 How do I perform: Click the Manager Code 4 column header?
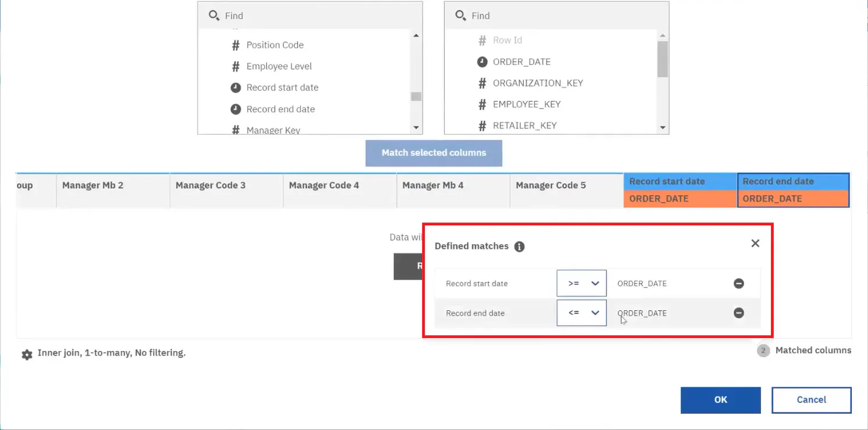(x=340, y=191)
